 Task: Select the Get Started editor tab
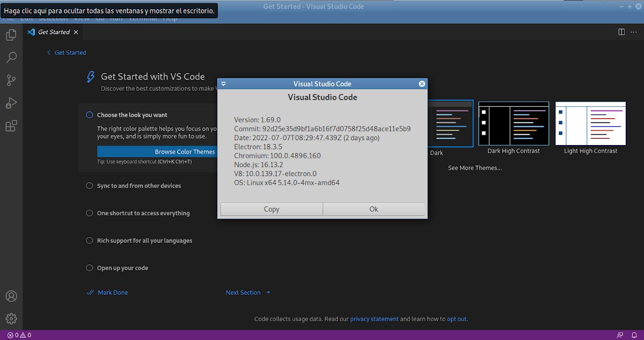tap(53, 32)
